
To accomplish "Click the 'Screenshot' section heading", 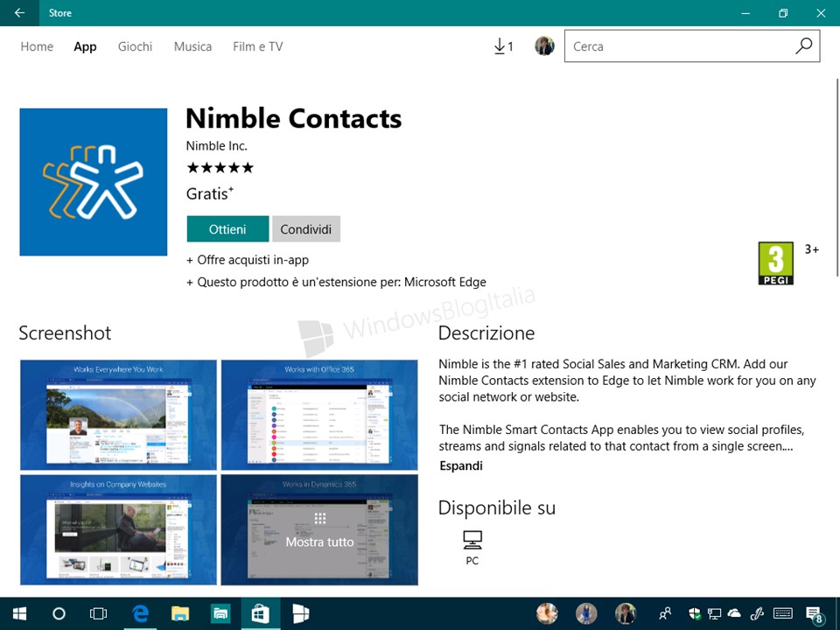I will (65, 333).
